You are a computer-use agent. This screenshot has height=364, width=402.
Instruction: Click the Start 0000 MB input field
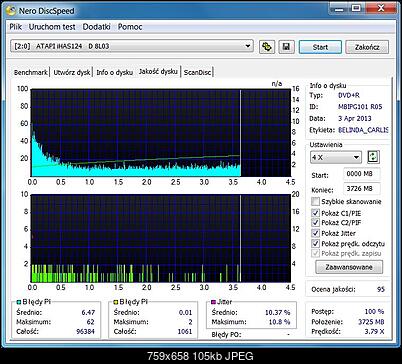[x=361, y=174]
